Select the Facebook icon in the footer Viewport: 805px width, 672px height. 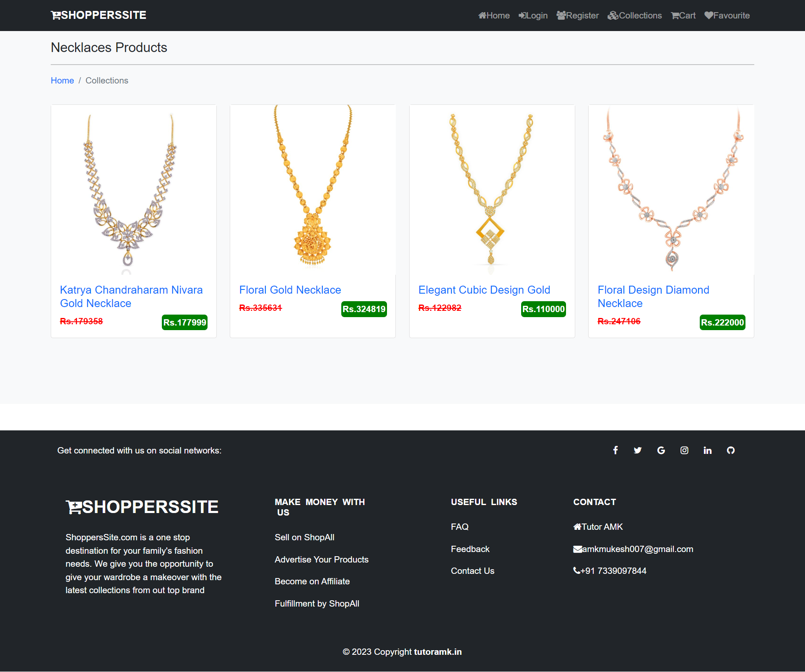point(615,450)
